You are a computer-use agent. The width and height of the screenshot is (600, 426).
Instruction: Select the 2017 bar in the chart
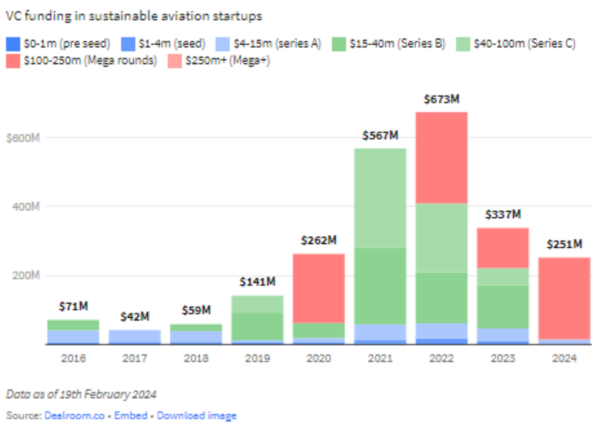click(133, 337)
